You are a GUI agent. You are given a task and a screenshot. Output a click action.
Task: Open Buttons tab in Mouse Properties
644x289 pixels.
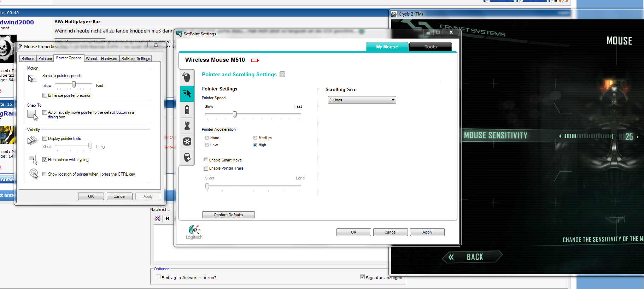tap(28, 59)
